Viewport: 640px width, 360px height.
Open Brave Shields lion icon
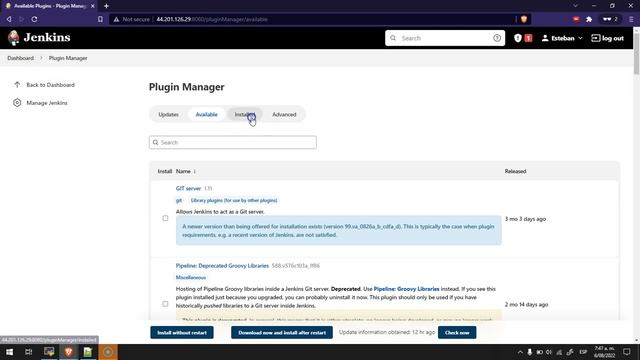(x=524, y=19)
